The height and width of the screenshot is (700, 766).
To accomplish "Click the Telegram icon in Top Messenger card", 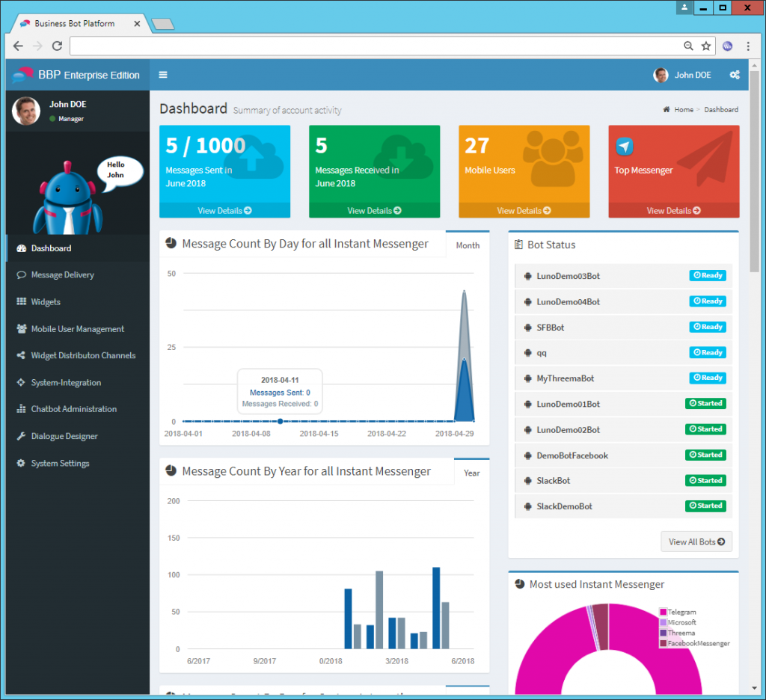I will (x=625, y=146).
